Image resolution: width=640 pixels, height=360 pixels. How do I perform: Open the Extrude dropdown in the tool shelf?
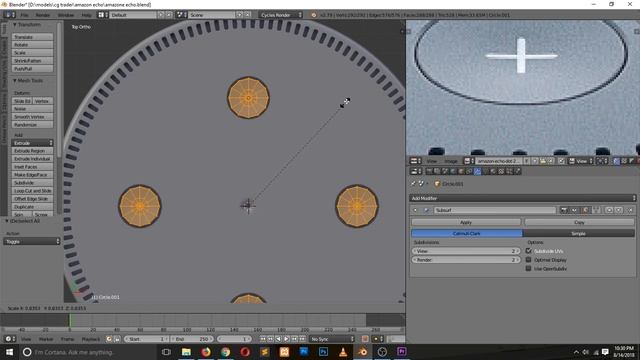coord(32,143)
